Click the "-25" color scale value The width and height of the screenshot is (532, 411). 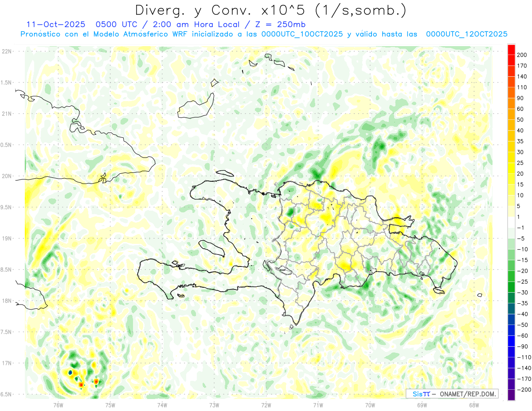click(x=523, y=282)
